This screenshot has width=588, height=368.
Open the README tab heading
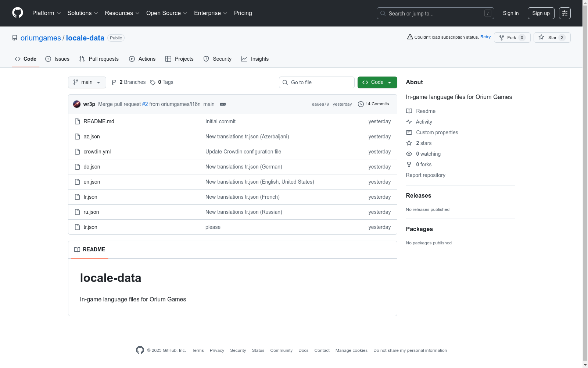(x=90, y=250)
